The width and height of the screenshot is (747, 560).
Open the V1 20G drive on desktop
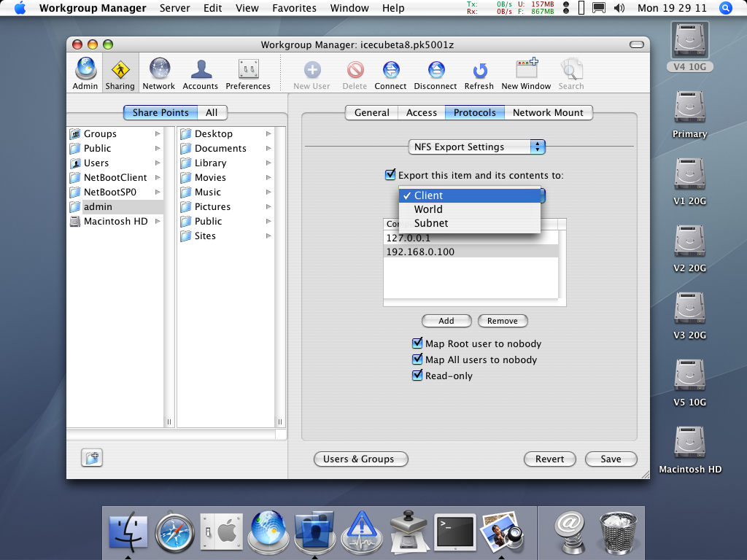point(690,182)
